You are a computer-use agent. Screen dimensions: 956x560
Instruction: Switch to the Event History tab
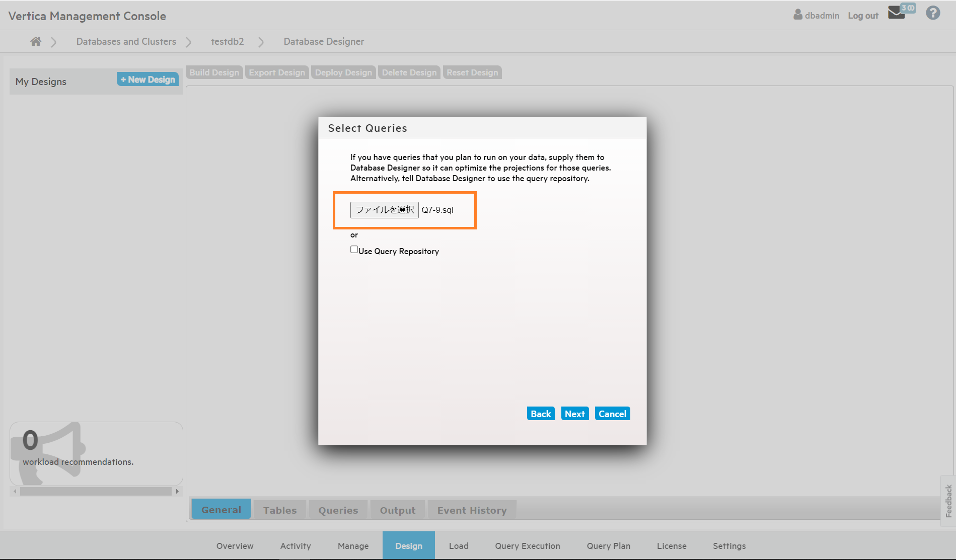point(472,510)
